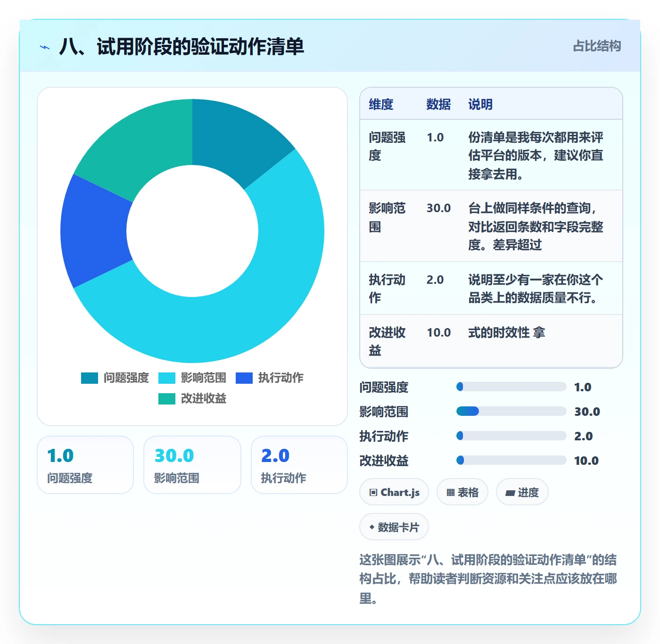Click the 说明 column header
Viewport: 660px width, 644px height.
point(480,104)
